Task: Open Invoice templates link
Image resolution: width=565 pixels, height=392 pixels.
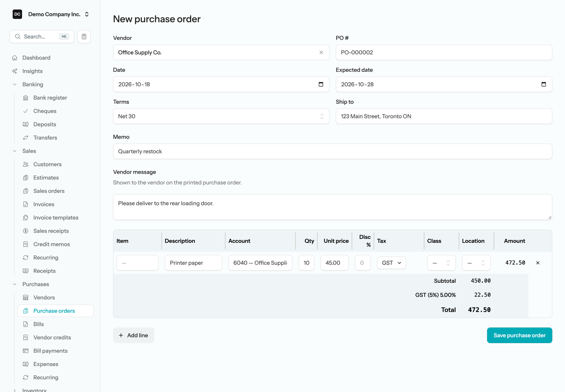Action: 56,218
